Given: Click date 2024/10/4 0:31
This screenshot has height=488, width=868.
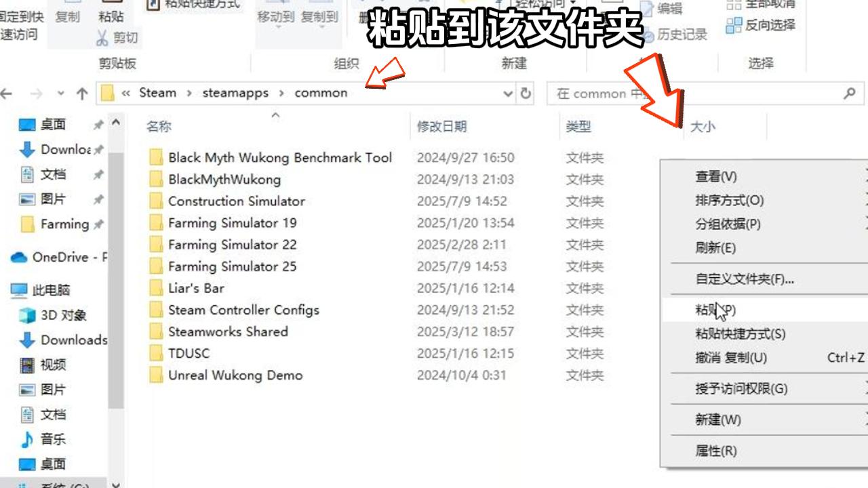Looking at the screenshot, I should (461, 375).
